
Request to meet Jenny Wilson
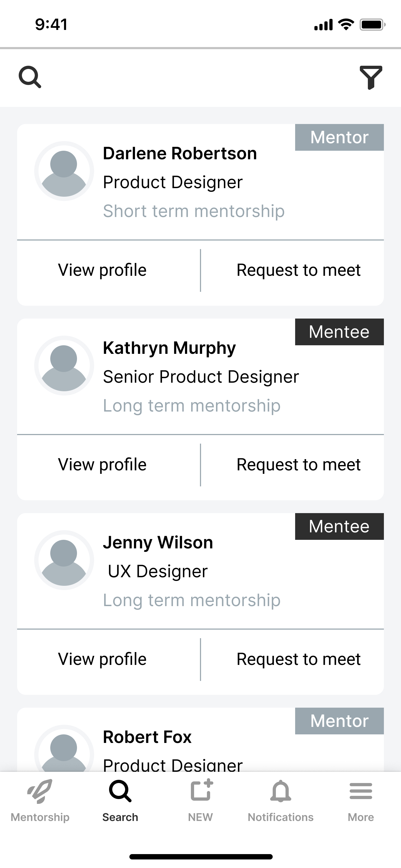pos(299,659)
